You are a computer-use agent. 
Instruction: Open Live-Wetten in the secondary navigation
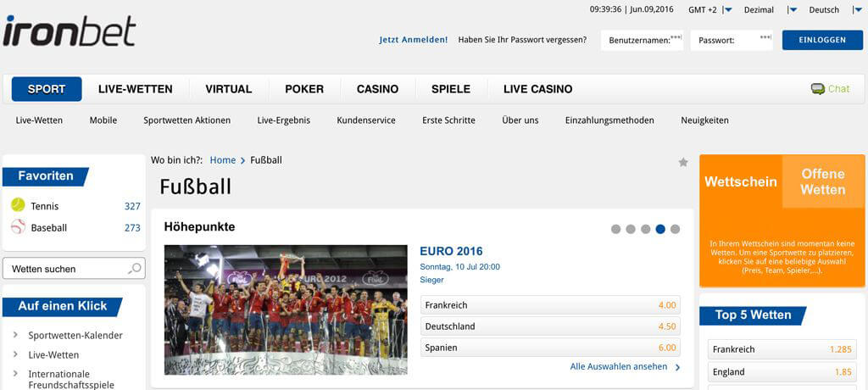click(39, 120)
